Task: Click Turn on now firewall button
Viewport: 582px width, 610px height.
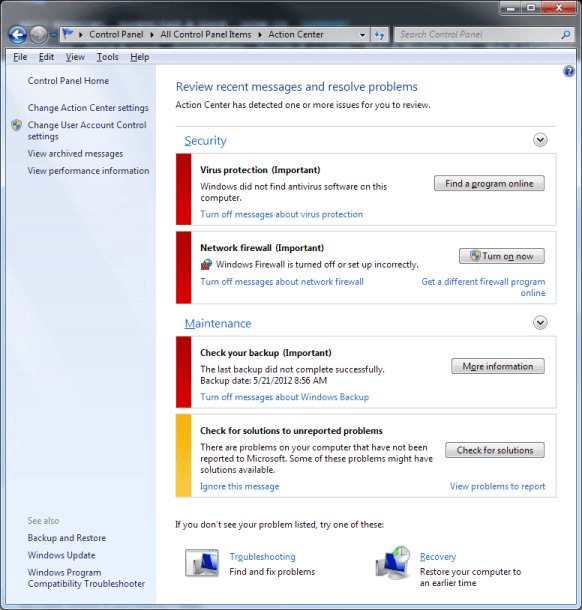Action: tap(501, 256)
